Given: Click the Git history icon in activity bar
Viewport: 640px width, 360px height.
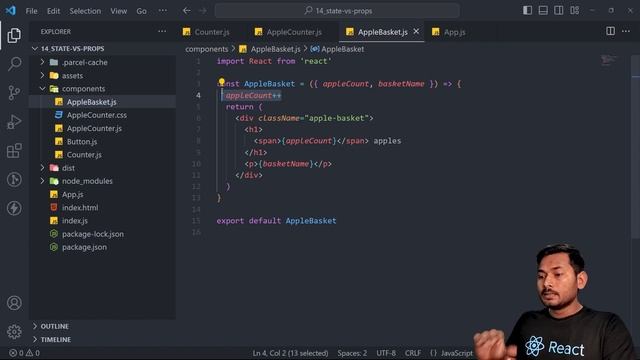Looking at the screenshot, I should tap(14, 180).
